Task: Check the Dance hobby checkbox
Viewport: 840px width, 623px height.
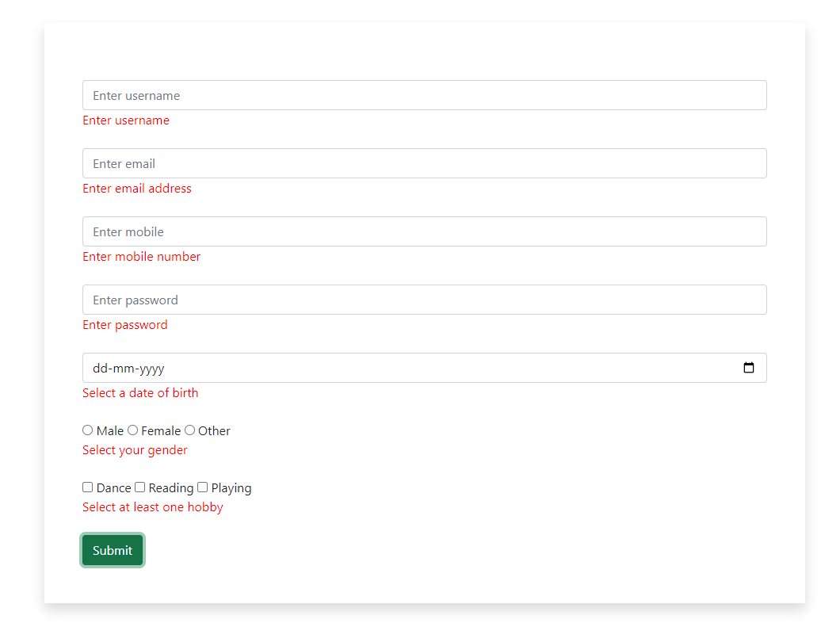Action: click(x=87, y=487)
